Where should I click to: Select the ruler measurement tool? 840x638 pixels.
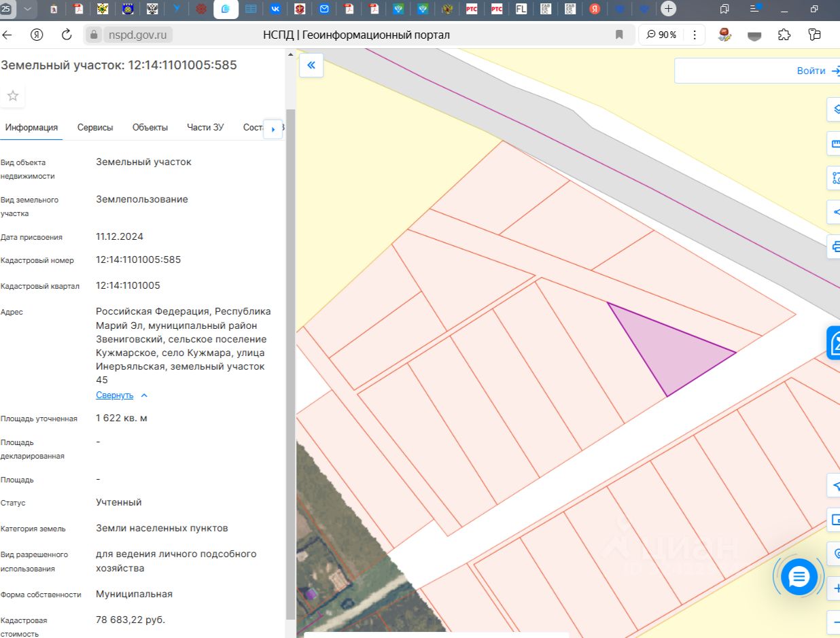835,143
